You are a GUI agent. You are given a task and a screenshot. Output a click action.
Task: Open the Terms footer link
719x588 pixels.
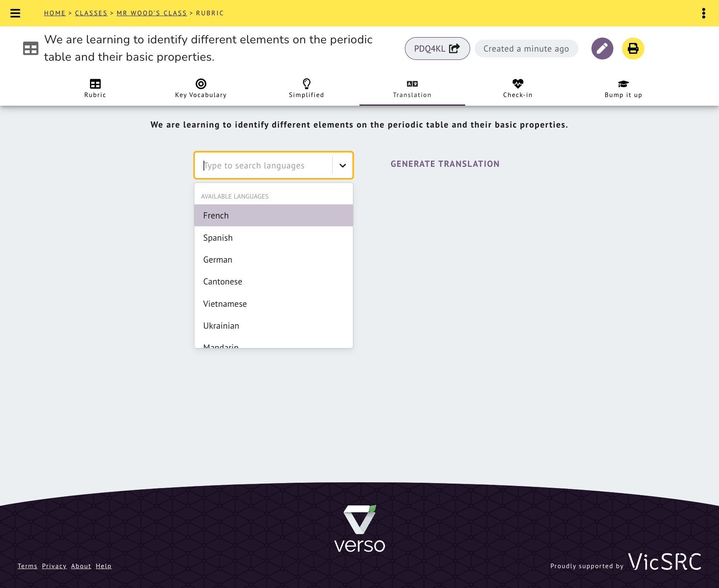[27, 566]
